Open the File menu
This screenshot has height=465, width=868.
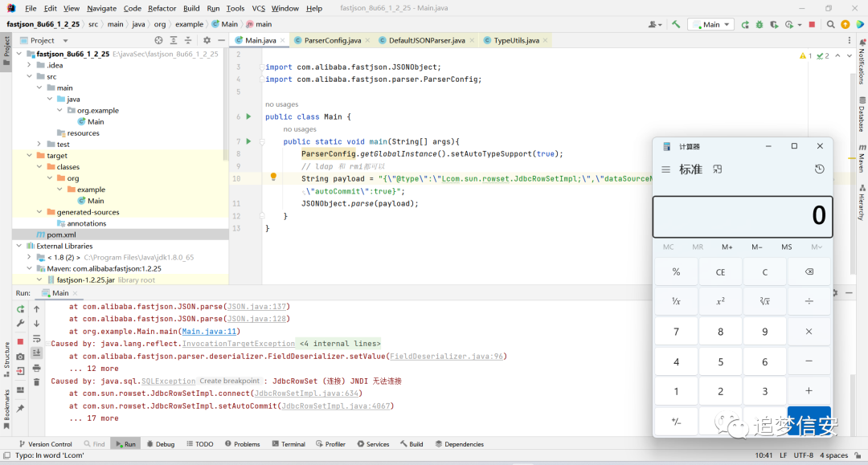(31, 8)
